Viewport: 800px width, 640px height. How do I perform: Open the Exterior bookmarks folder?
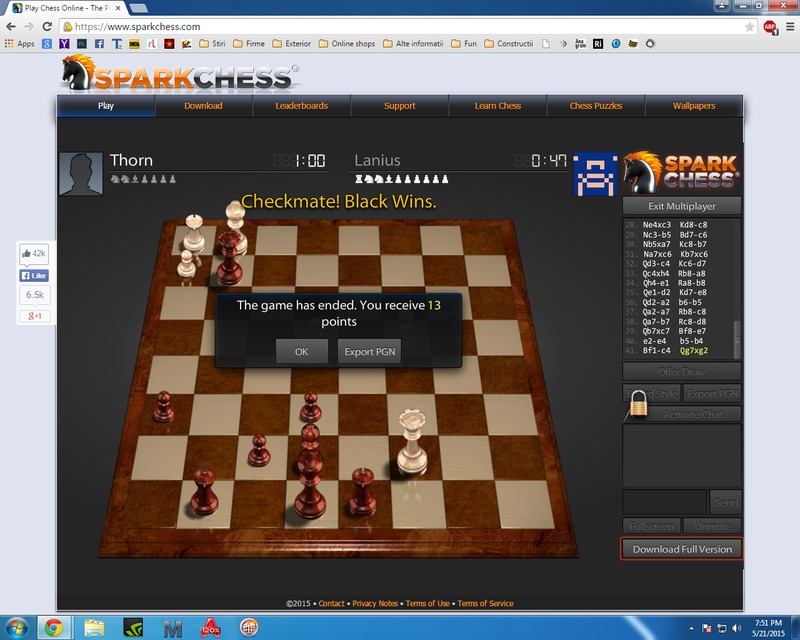coord(291,44)
